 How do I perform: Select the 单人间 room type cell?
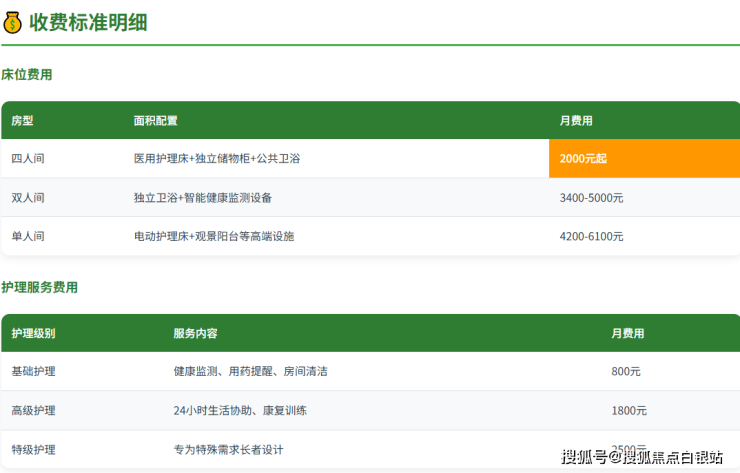(x=28, y=237)
